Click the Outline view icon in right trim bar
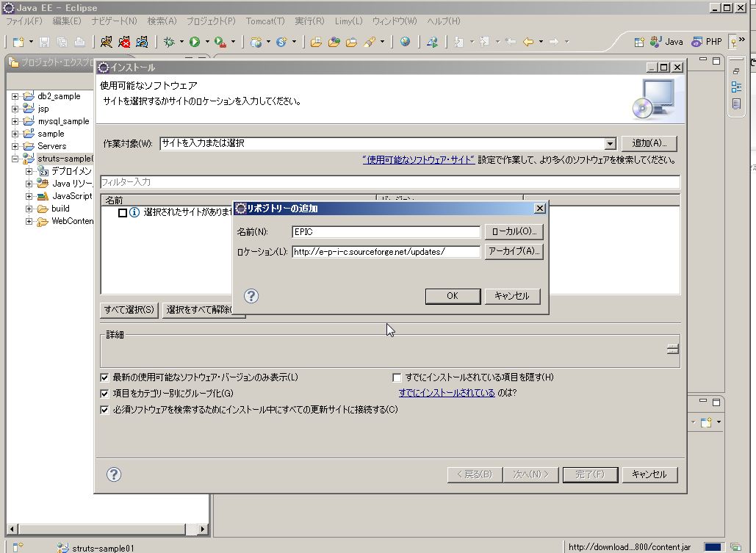 pyautogui.click(x=736, y=87)
